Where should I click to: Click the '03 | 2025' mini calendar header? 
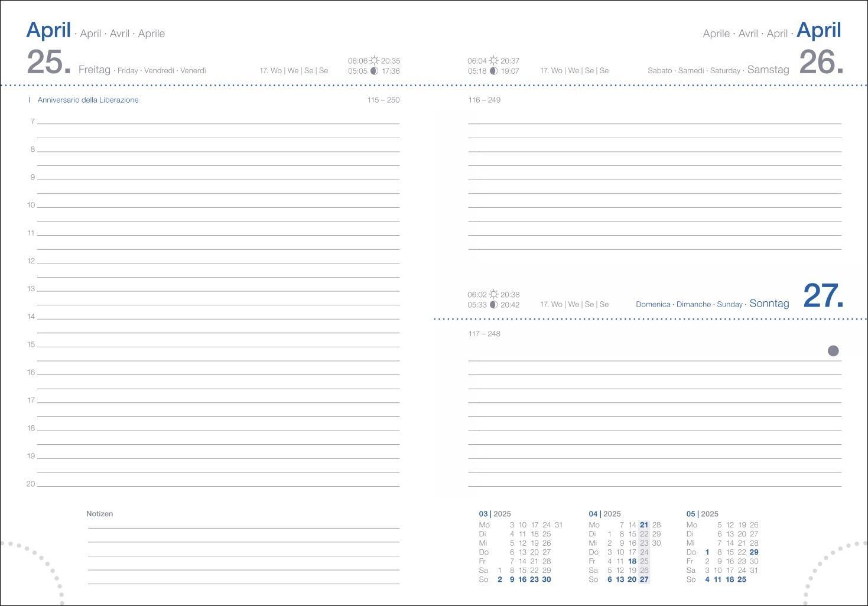click(x=495, y=514)
